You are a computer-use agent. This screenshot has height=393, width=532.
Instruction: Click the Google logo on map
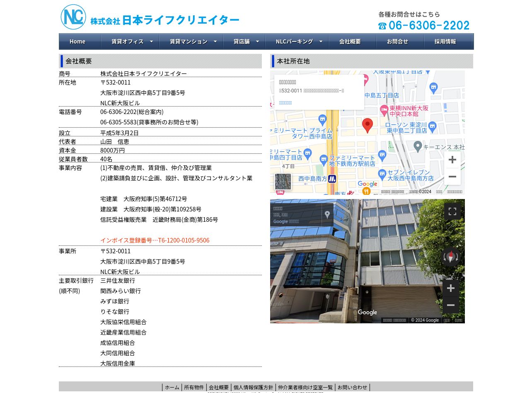click(x=368, y=184)
